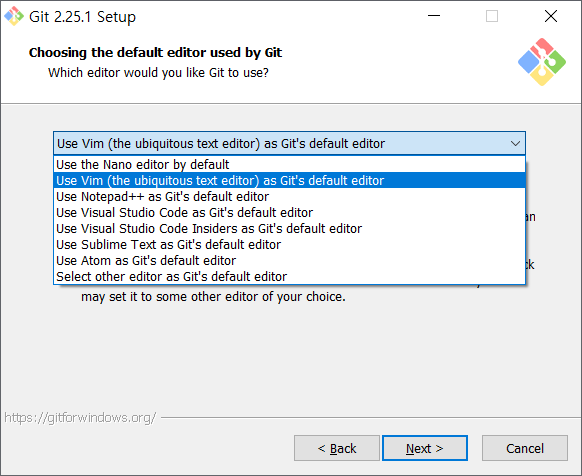Minimize the Git Setup window

(x=434, y=16)
